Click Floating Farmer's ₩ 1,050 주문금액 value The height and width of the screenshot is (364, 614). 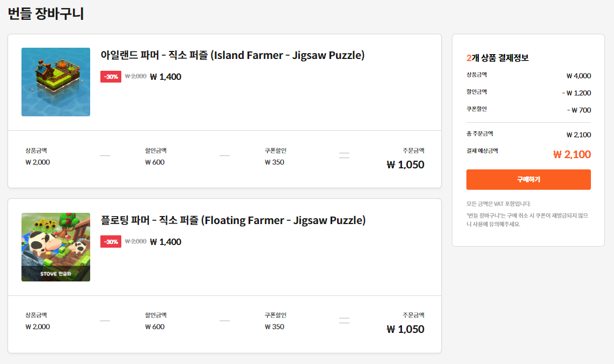click(x=405, y=329)
